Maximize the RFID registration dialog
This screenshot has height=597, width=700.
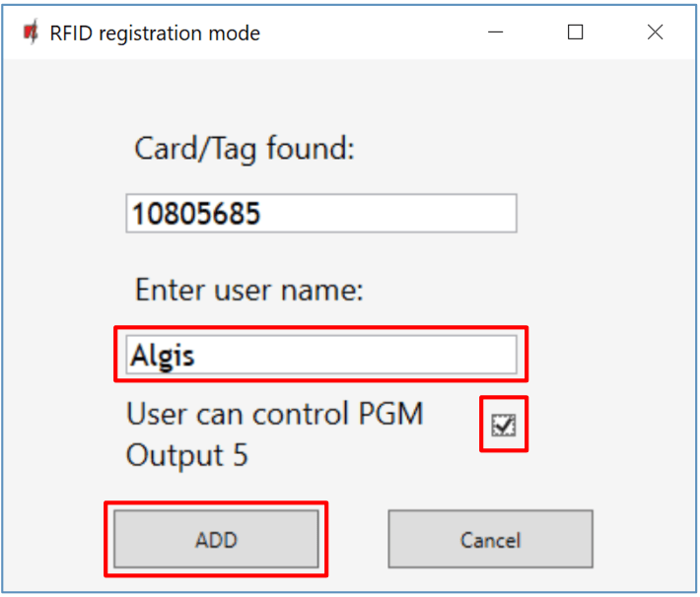click(576, 33)
